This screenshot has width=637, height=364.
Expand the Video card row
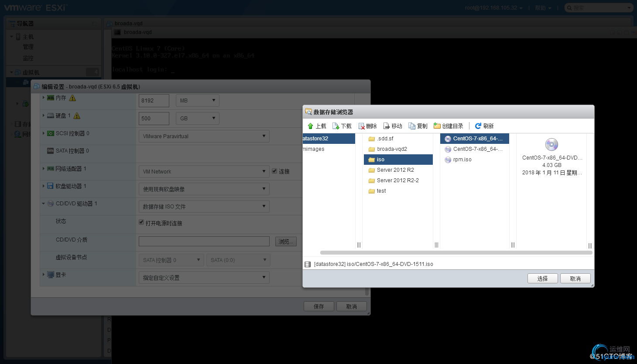pyautogui.click(x=44, y=275)
